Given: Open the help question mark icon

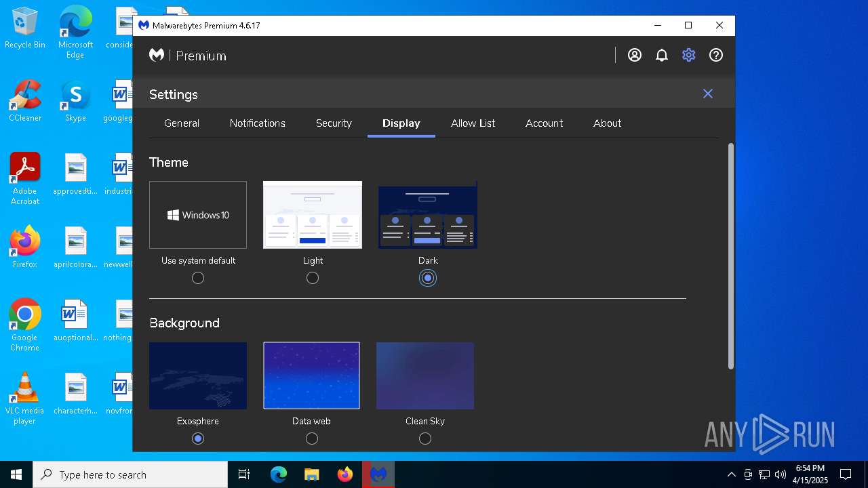Looking at the screenshot, I should [716, 56].
